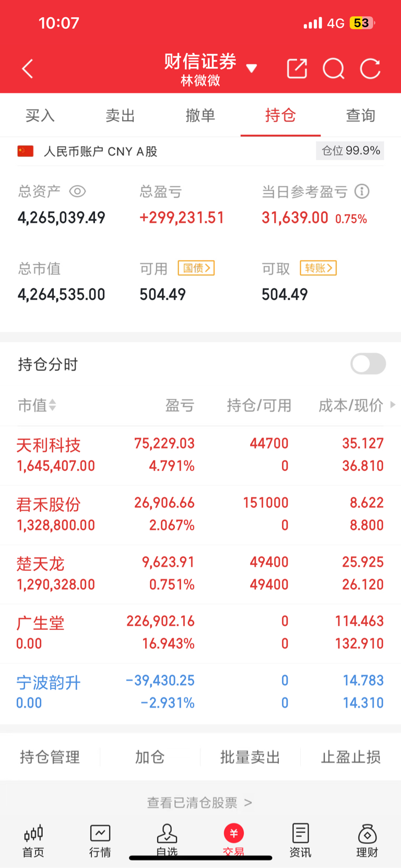Image resolution: width=401 pixels, height=868 pixels.
Task: Hide total assets with eye icon
Action: [x=77, y=191]
